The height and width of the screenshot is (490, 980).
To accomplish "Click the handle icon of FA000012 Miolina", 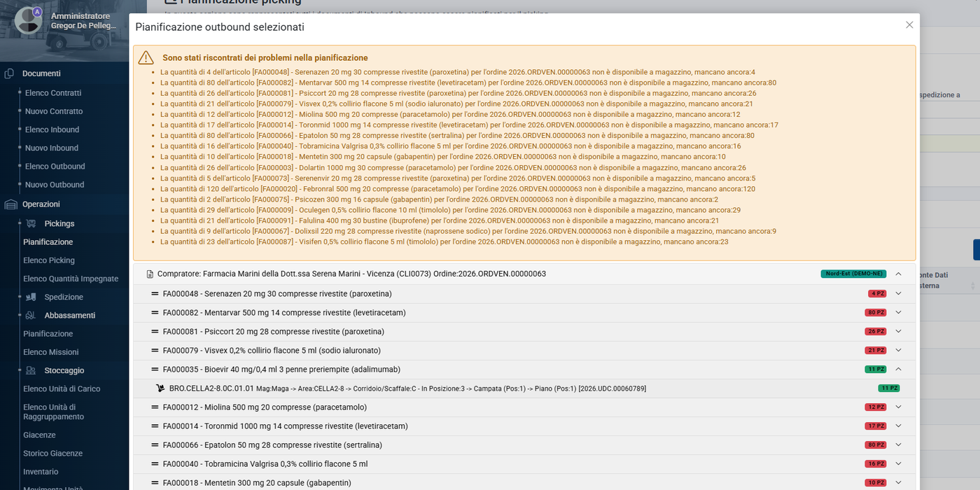I will point(155,407).
